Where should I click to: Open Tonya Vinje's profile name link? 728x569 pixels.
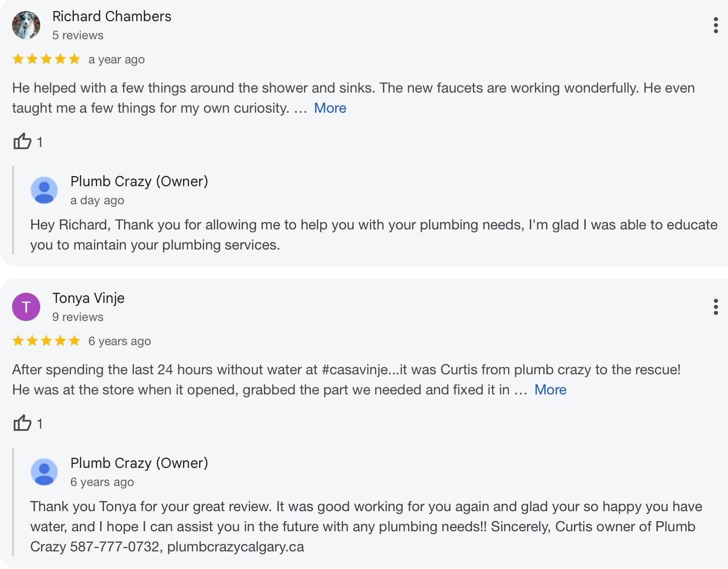click(88, 298)
